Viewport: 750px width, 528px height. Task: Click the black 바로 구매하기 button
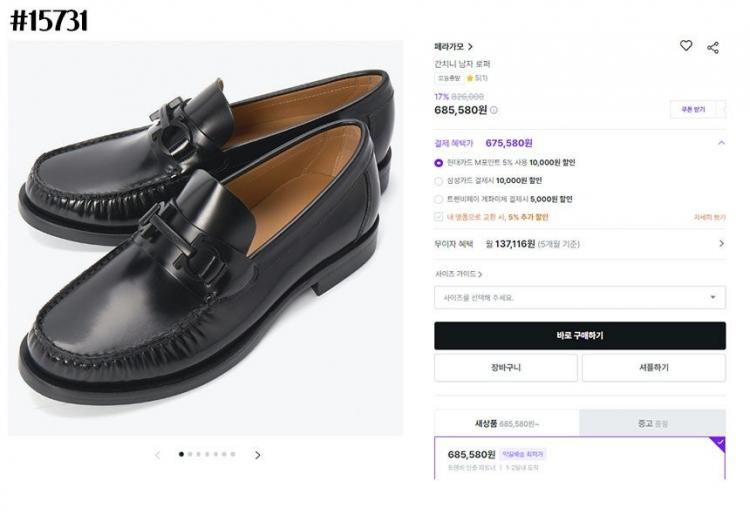pyautogui.click(x=580, y=336)
